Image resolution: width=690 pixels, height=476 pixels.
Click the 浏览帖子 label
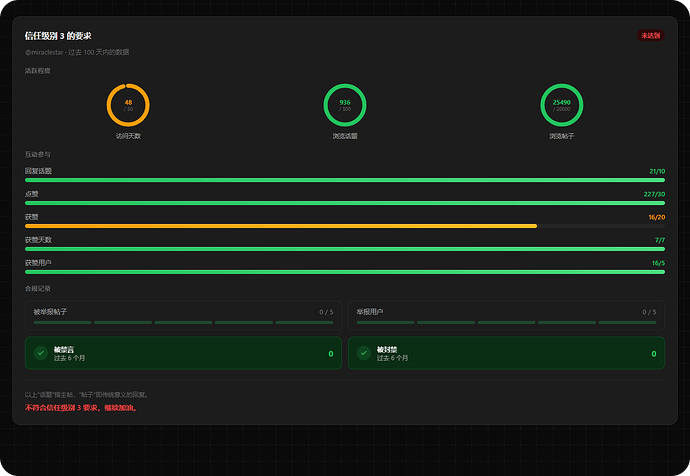tap(562, 136)
